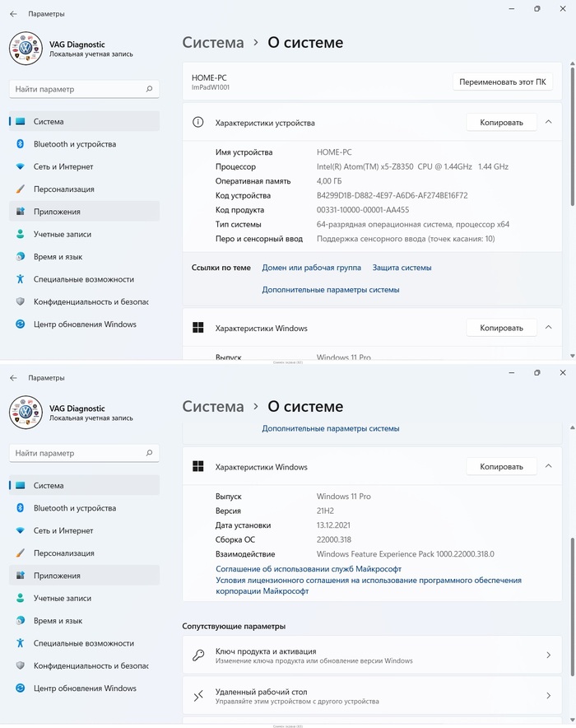The image size is (576, 728).
Task: Click the Персонализация brush icon in the lower window
Action: [21, 553]
